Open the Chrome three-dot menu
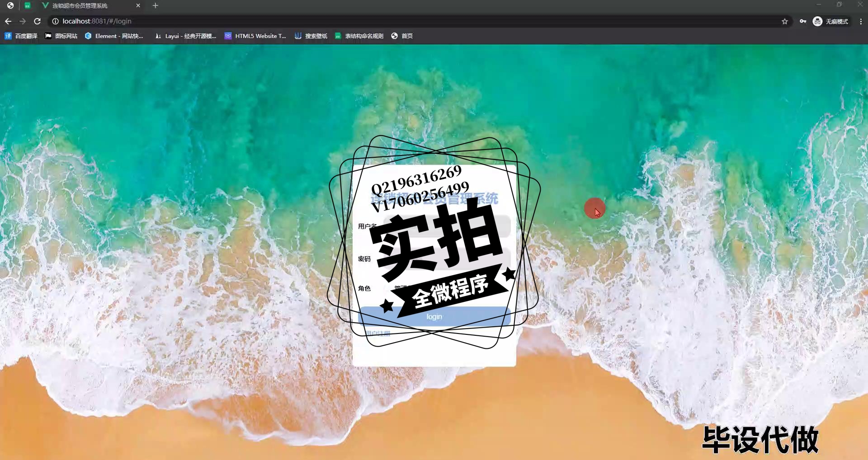Screen dimensions: 868x460 point(861,21)
